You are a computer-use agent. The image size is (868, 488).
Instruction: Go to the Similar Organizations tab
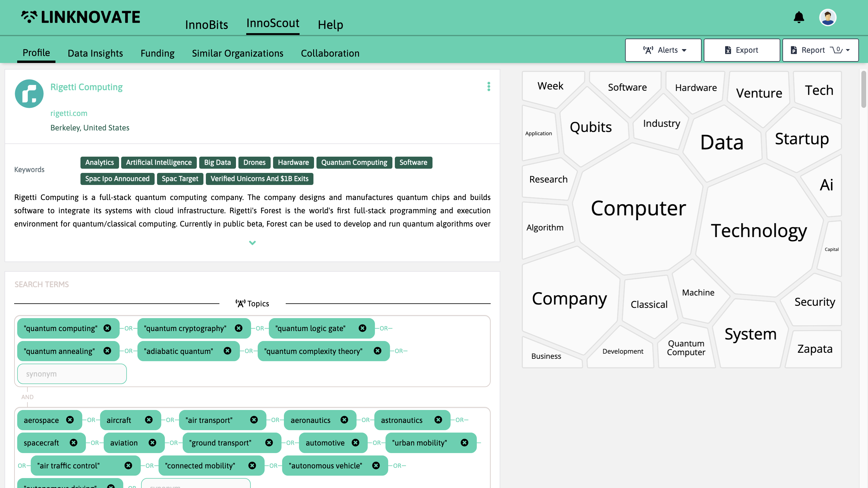coord(237,53)
